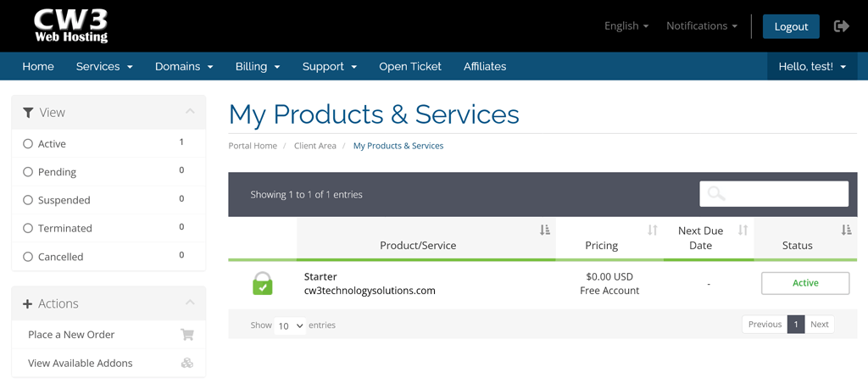Image resolution: width=868 pixels, height=389 pixels.
Task: Click the shopping cart icon in Actions
Action: click(187, 335)
